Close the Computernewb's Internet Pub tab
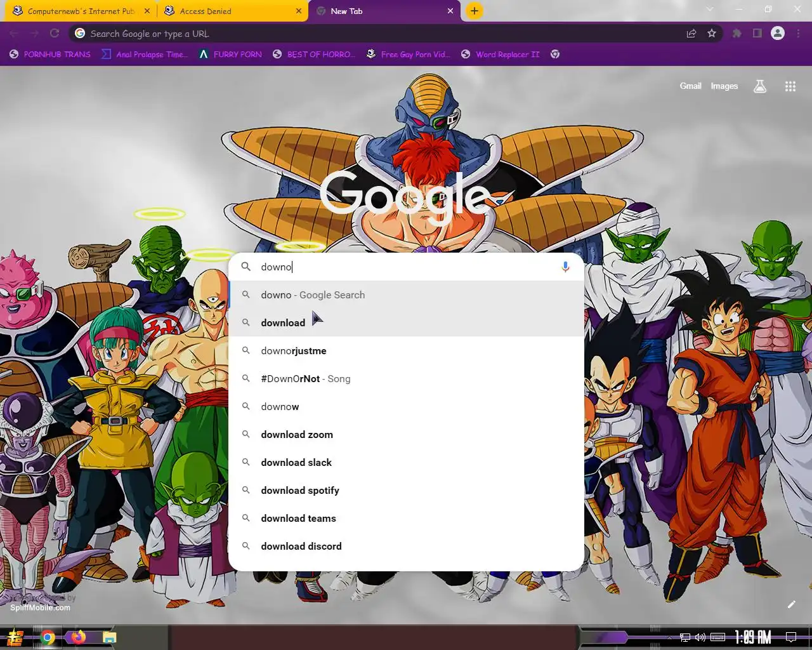Viewport: 812px width, 650px height. point(147,11)
